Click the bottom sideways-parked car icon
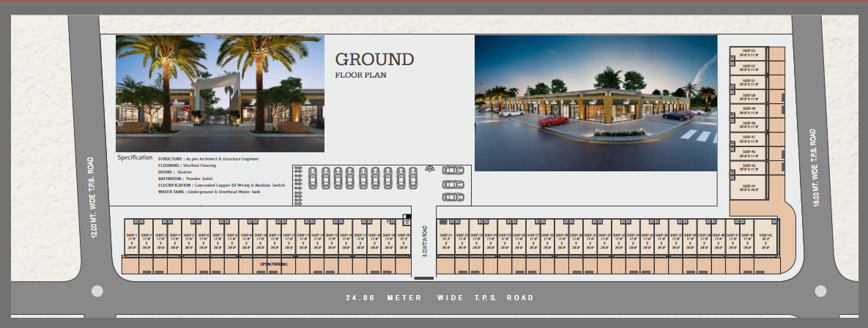This screenshot has height=328, width=868. [453, 197]
